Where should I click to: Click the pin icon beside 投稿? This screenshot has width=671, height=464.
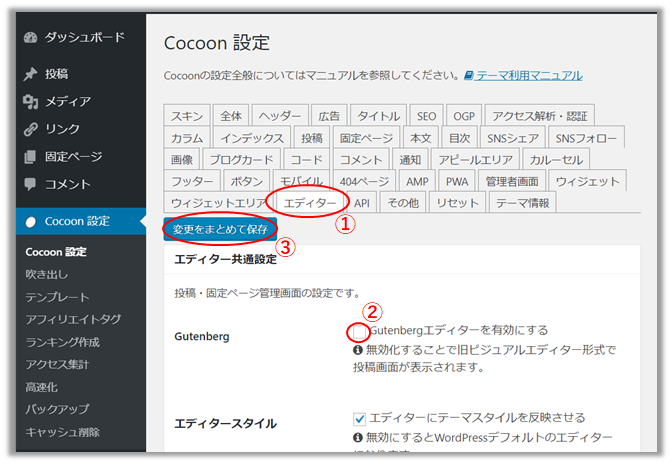pyautogui.click(x=30, y=74)
